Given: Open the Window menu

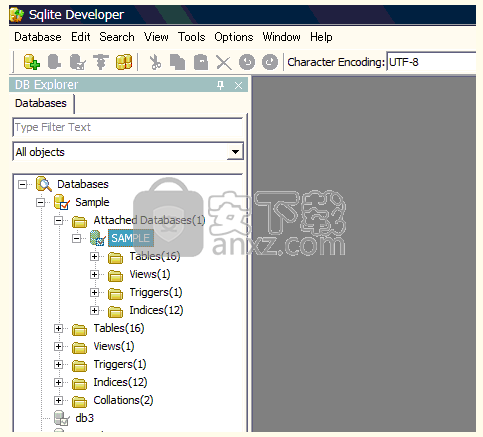Looking at the screenshot, I should coord(281,37).
